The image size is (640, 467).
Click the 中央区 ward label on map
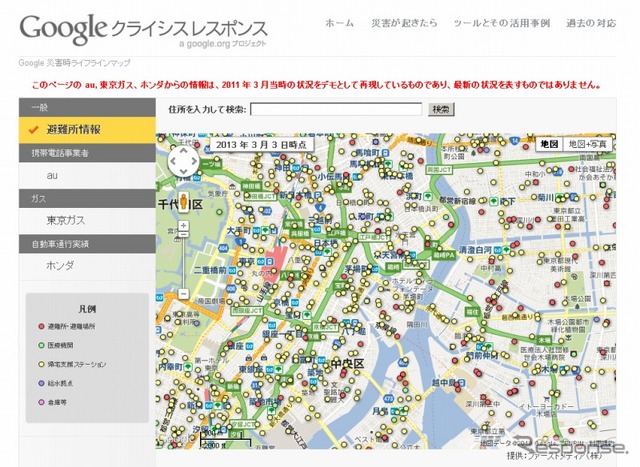pyautogui.click(x=348, y=363)
